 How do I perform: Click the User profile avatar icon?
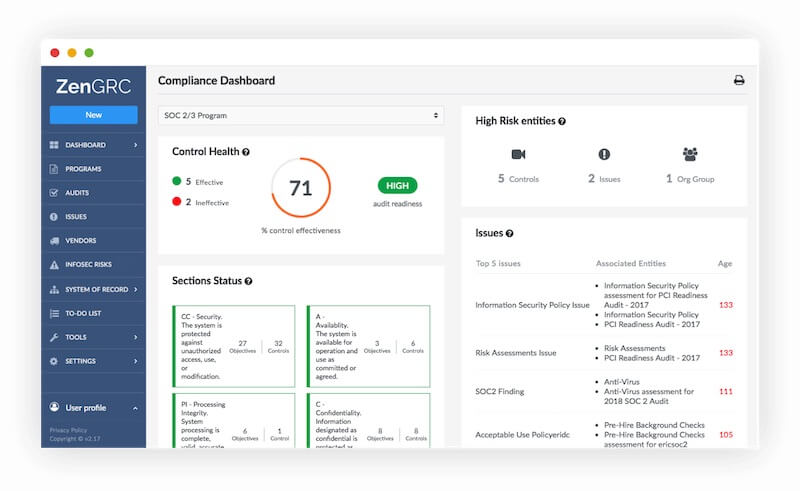[x=54, y=407]
